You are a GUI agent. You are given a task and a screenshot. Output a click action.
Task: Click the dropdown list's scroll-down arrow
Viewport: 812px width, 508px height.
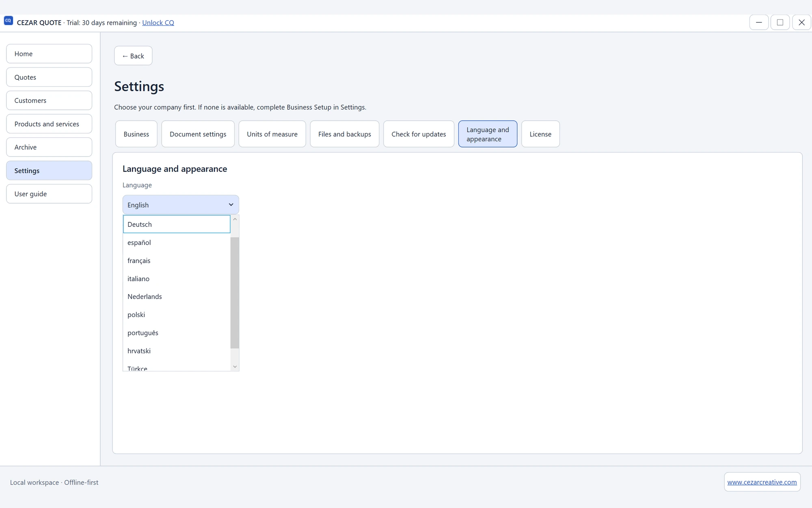(235, 367)
